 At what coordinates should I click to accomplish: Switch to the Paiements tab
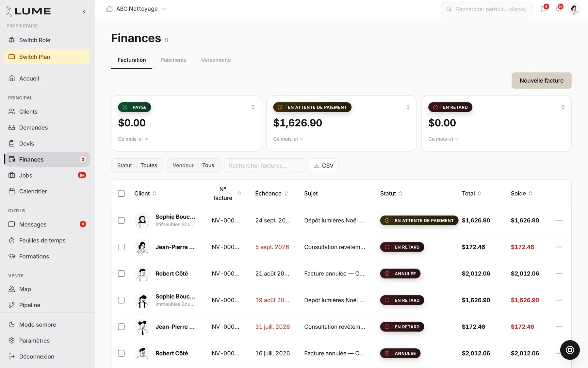click(x=173, y=60)
